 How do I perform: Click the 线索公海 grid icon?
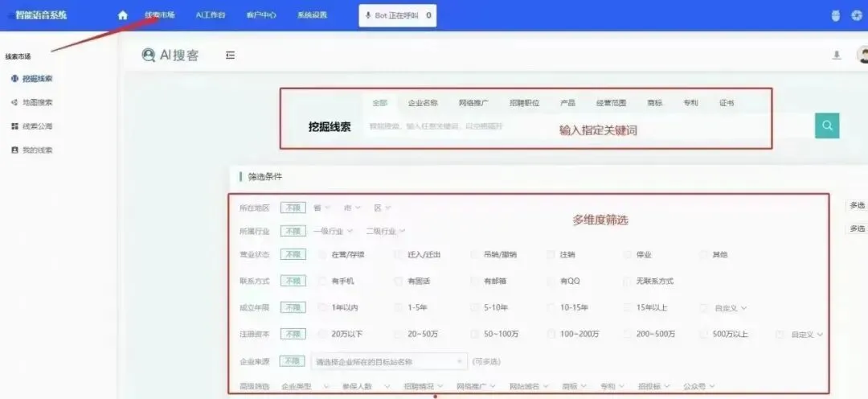click(14, 126)
